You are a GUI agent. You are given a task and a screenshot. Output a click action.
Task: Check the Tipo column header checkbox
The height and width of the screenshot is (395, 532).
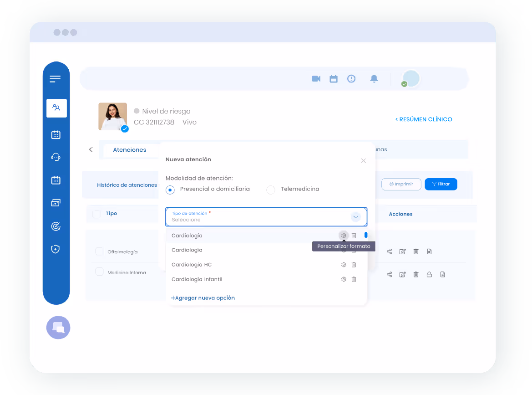pyautogui.click(x=97, y=213)
